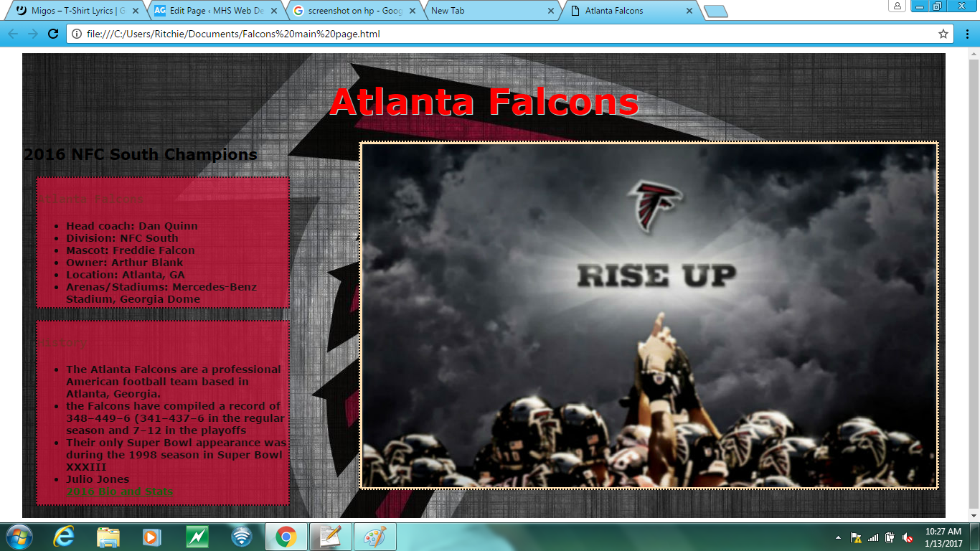Screen dimensions: 980x551
Task: Click the address bar URL field
Action: (x=502, y=34)
